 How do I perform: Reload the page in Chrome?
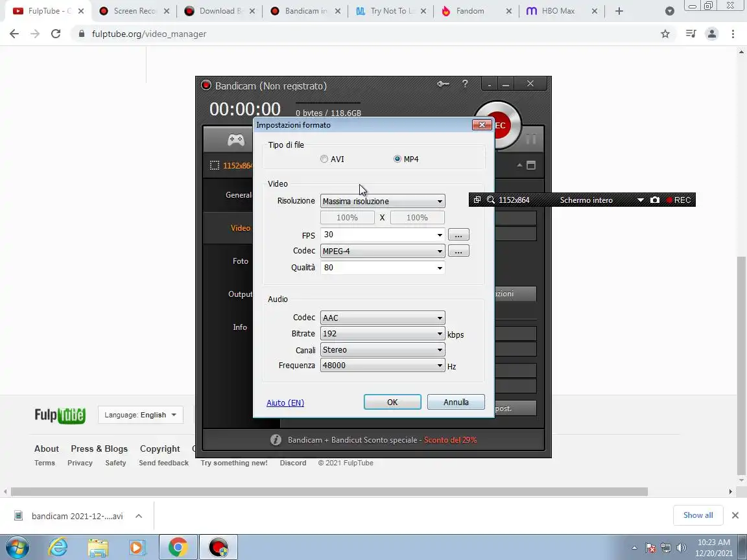pyautogui.click(x=56, y=34)
